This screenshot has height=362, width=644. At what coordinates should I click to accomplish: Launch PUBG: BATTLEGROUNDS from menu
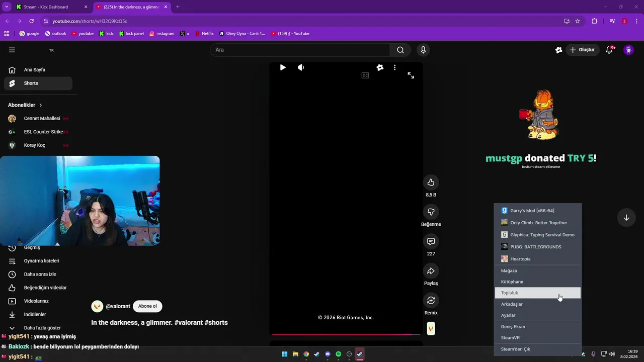(x=538, y=247)
